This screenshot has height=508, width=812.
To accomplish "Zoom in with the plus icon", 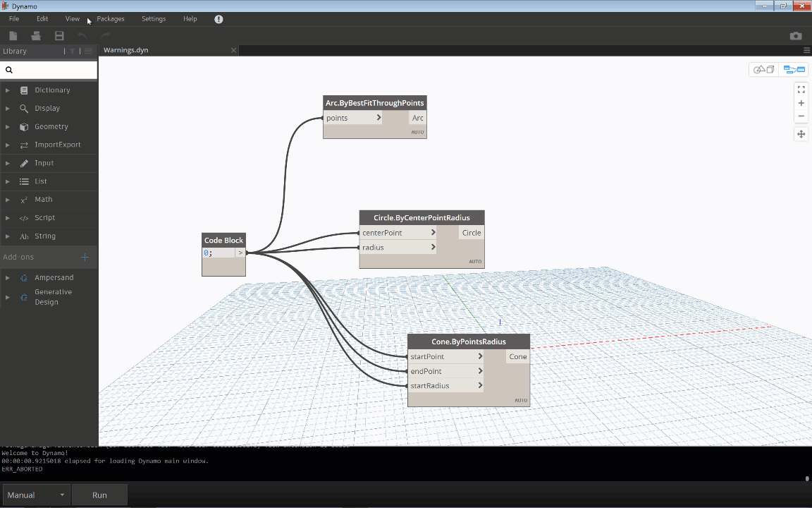I will click(x=801, y=103).
